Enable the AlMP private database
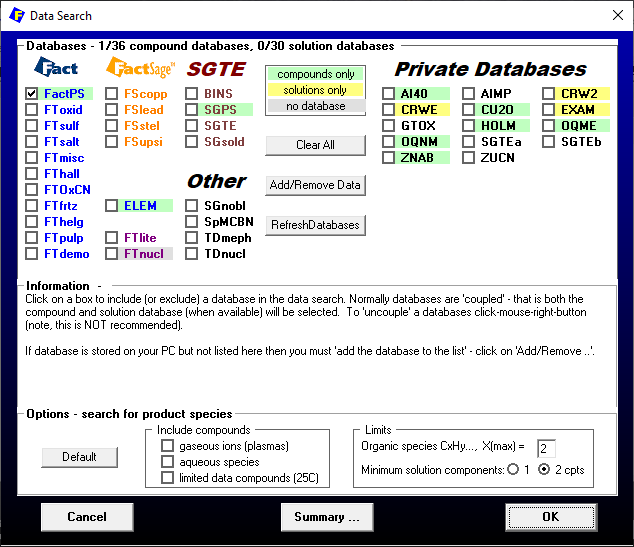Screen dimensions: 634x547 pyautogui.click(x=469, y=94)
